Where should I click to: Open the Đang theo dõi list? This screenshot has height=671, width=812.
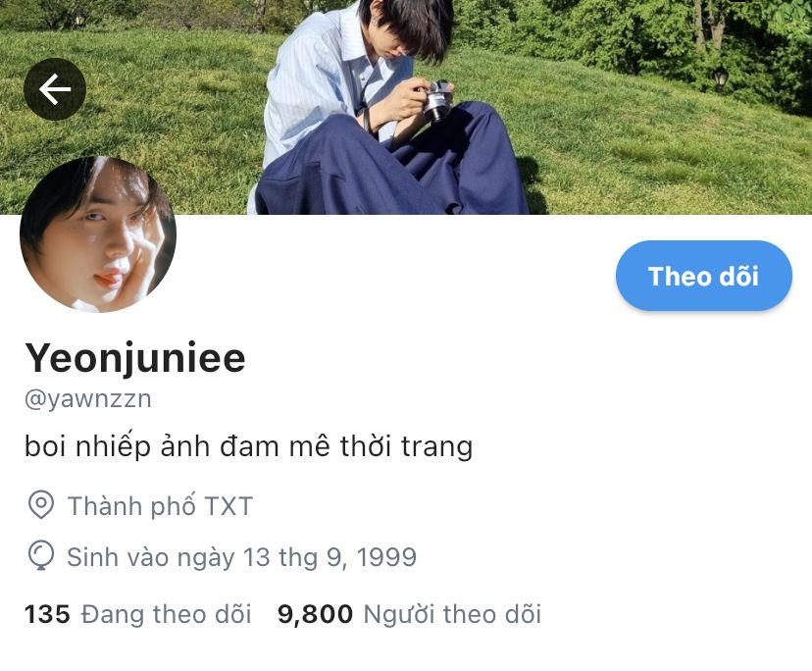point(167,614)
